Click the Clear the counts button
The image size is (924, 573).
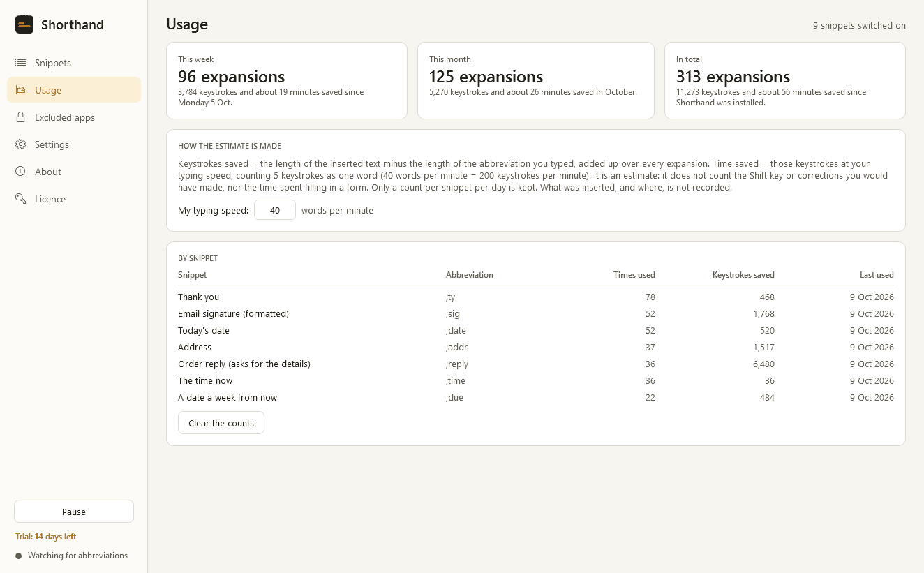[221, 423]
